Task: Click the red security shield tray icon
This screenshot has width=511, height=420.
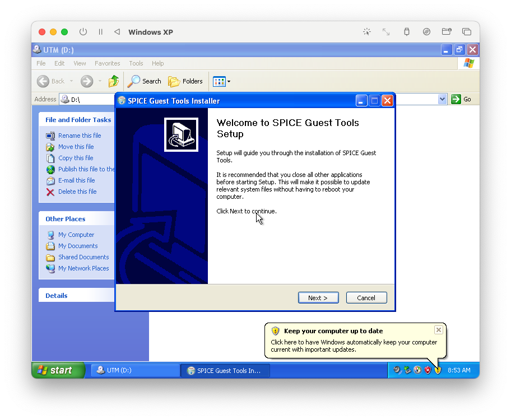Action: click(x=428, y=370)
